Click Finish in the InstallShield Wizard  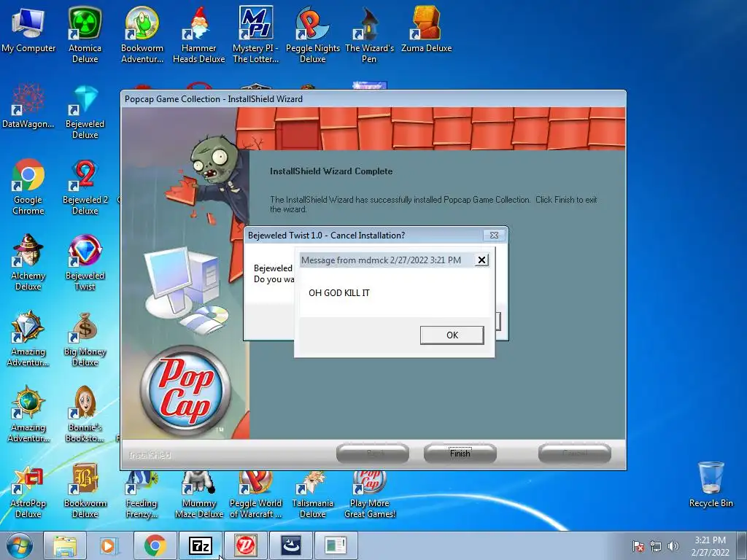click(460, 453)
